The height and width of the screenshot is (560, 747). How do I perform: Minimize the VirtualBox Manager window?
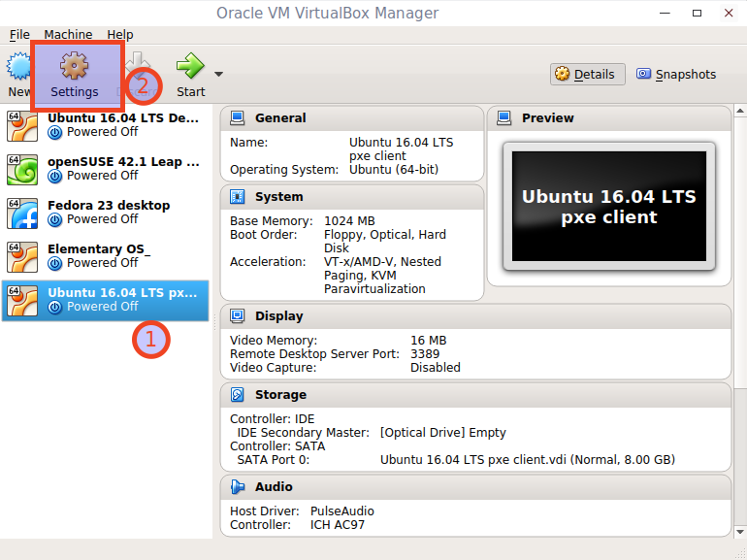click(x=665, y=13)
